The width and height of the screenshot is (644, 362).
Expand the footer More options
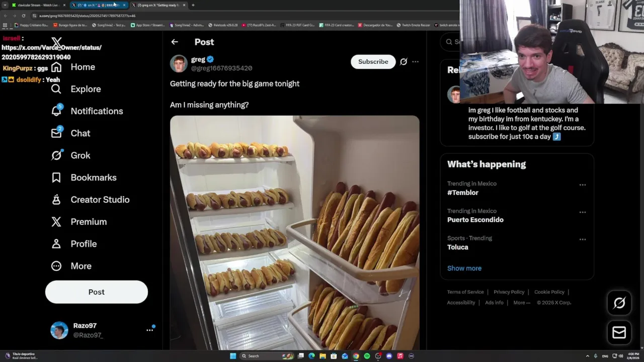pyautogui.click(x=522, y=303)
